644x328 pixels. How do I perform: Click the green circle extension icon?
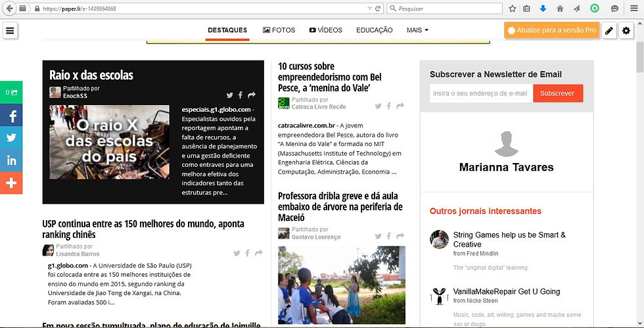coord(594,9)
